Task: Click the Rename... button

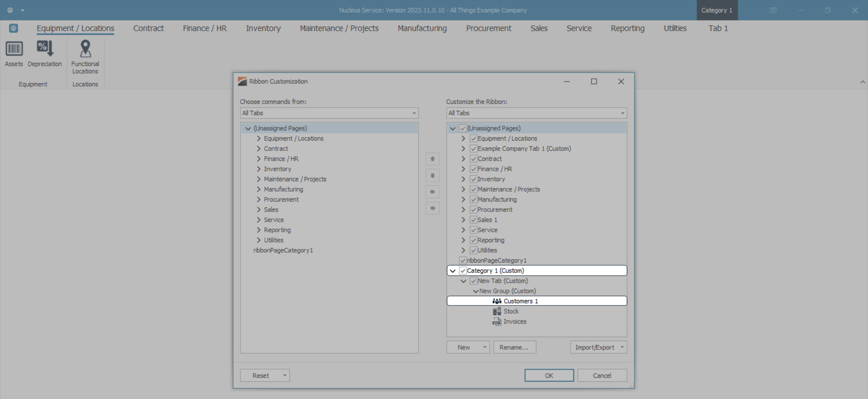Action: click(x=514, y=347)
